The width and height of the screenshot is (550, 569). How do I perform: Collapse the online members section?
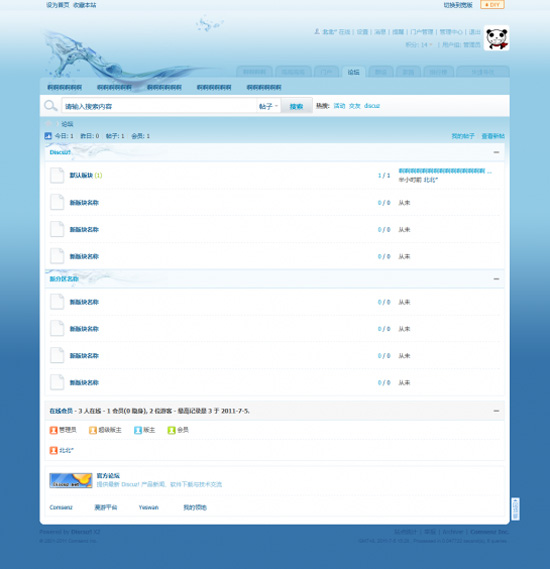coord(496,411)
